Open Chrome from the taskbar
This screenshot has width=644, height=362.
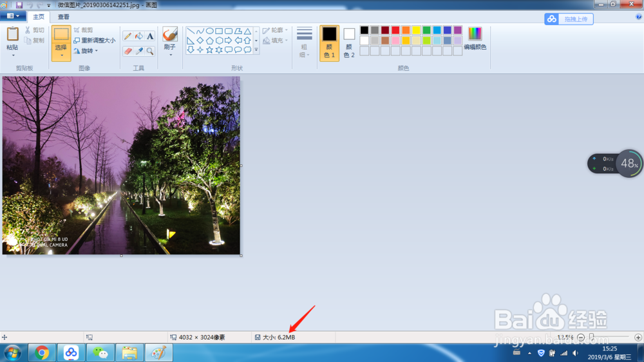click(41, 353)
